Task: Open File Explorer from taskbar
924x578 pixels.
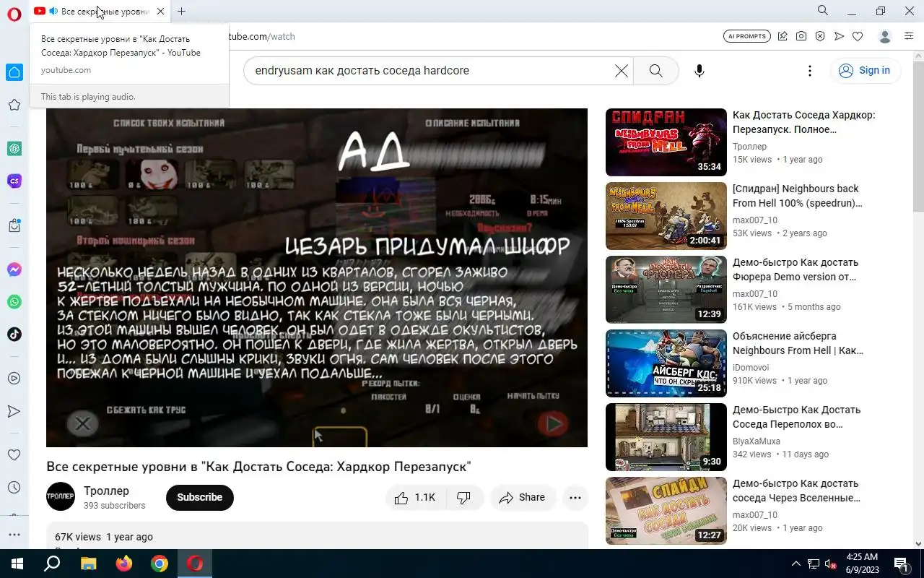Action: [x=88, y=564]
